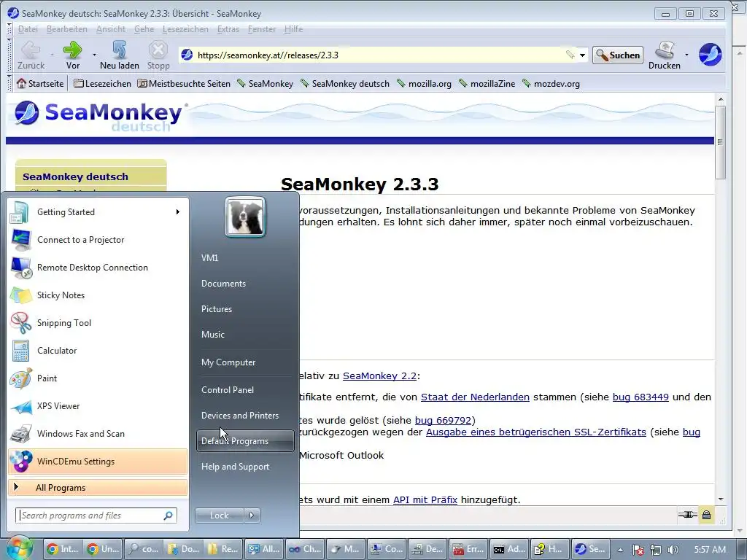Open Windows Fax and Scan

[x=98, y=433]
